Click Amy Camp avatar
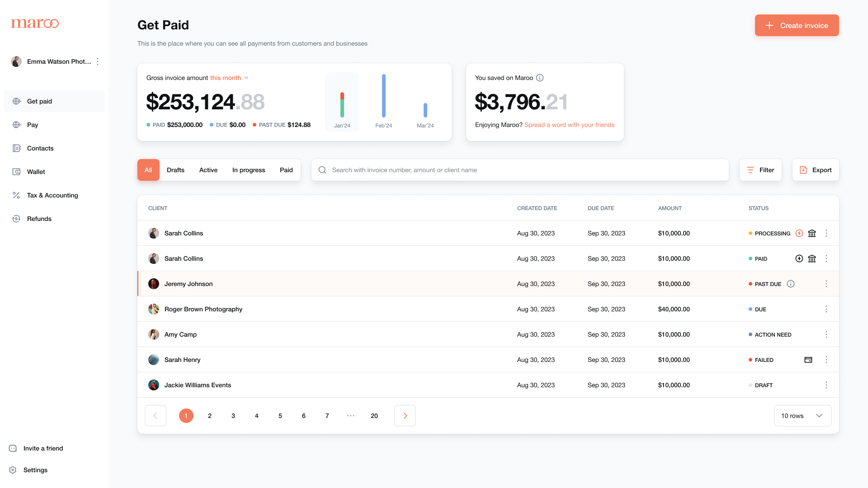This screenshot has width=868, height=488. pos(154,334)
